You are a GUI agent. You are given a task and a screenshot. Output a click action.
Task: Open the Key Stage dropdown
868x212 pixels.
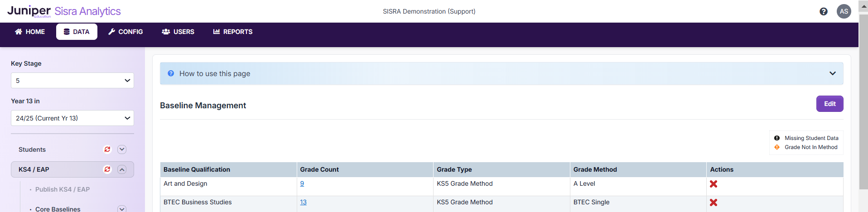[x=72, y=81]
